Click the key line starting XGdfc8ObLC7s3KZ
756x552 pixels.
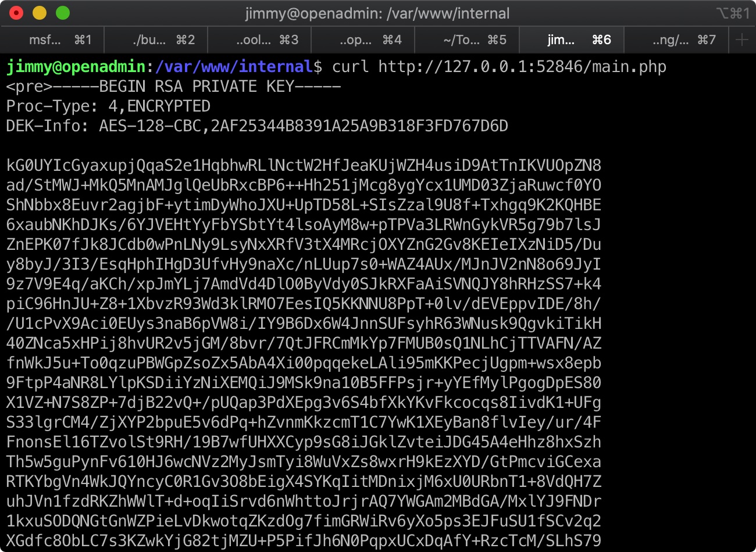pos(304,541)
